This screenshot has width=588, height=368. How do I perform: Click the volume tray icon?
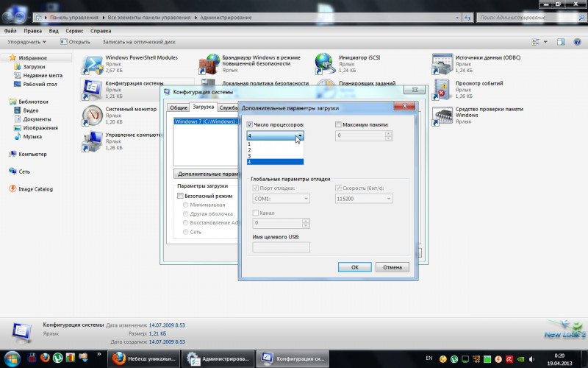coord(531,359)
